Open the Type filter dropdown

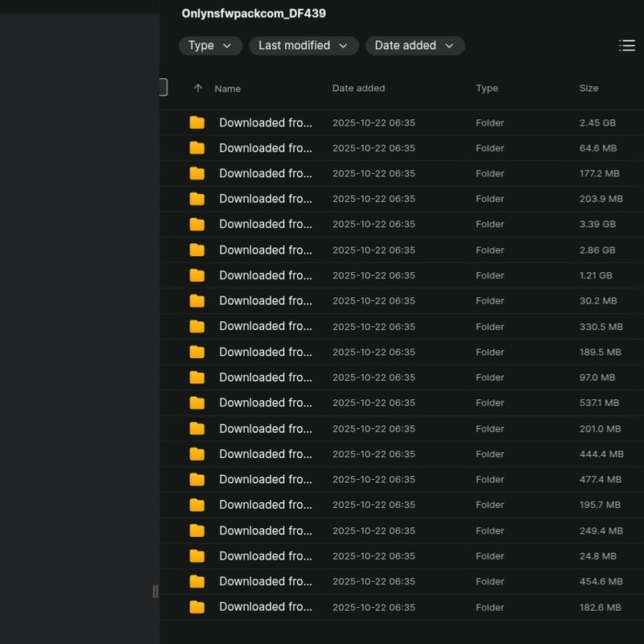pyautogui.click(x=210, y=46)
